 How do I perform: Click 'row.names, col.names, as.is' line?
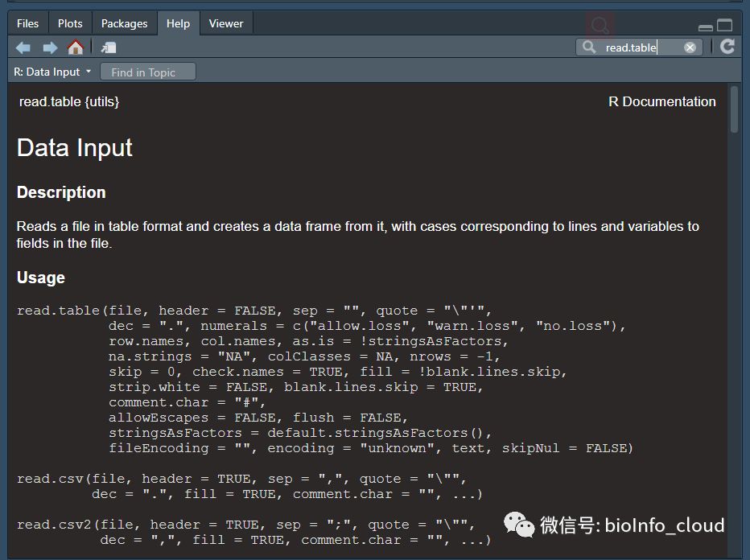point(308,341)
